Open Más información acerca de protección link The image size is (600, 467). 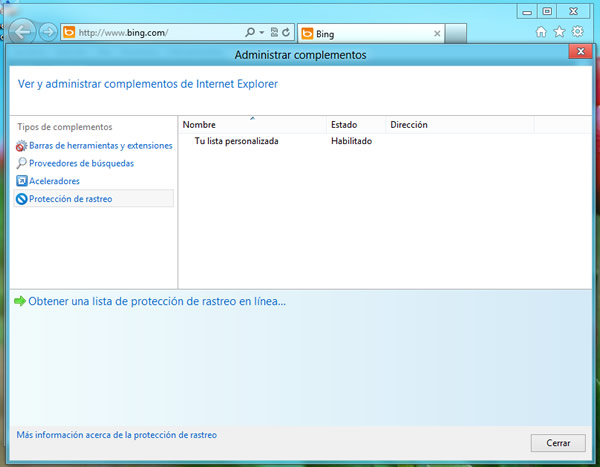point(117,435)
